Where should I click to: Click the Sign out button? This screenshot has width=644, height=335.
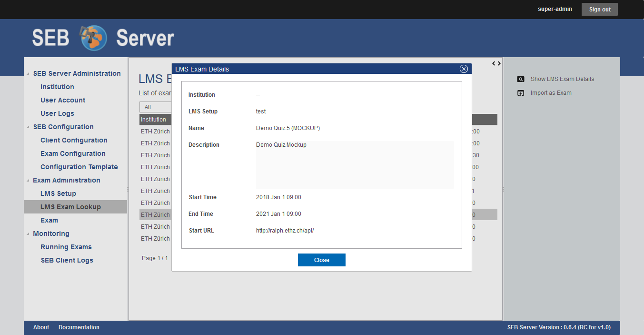pos(599,10)
